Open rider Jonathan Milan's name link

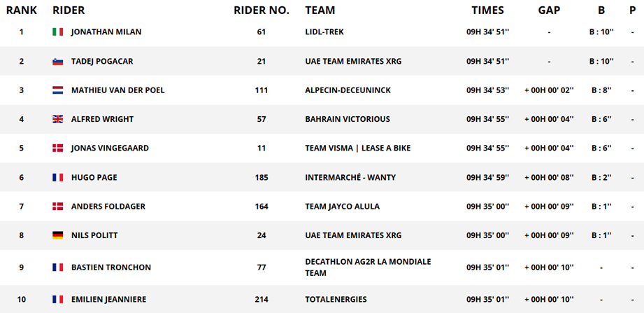[106, 32]
